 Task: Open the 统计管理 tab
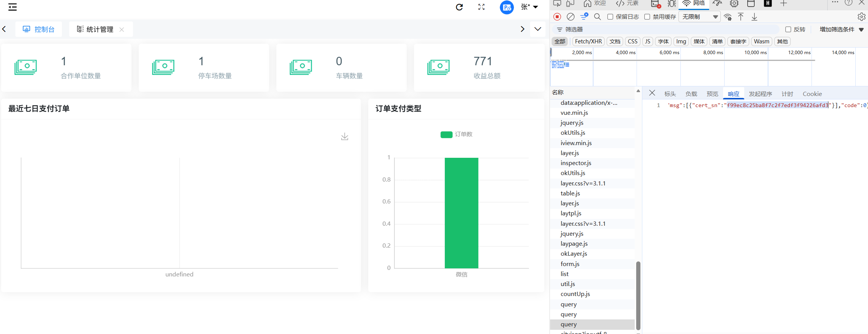tap(100, 30)
